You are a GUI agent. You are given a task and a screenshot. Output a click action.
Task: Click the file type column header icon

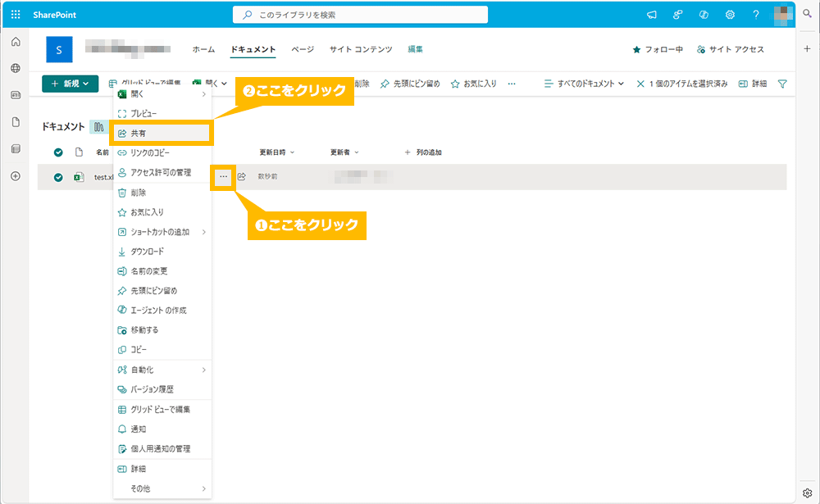coord(79,152)
